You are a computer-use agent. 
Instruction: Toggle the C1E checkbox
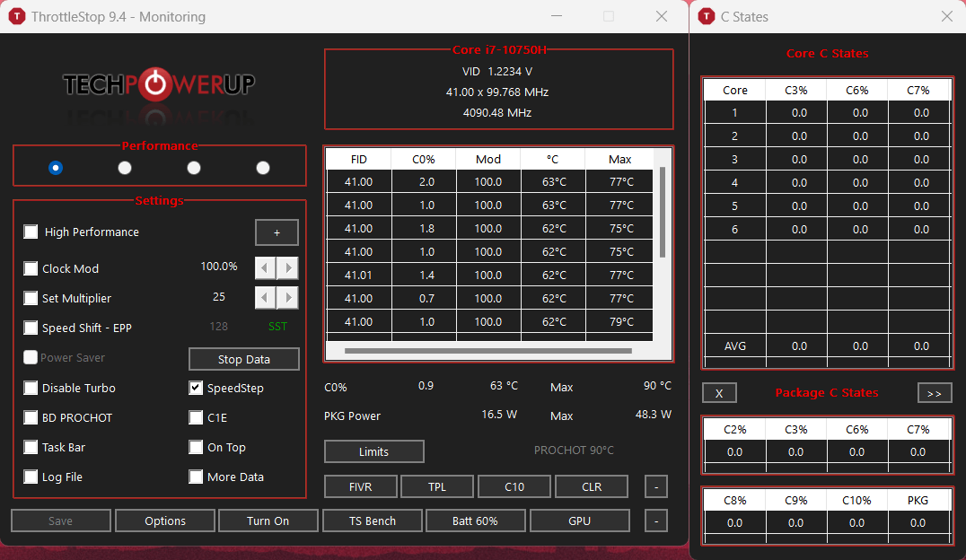point(196,417)
